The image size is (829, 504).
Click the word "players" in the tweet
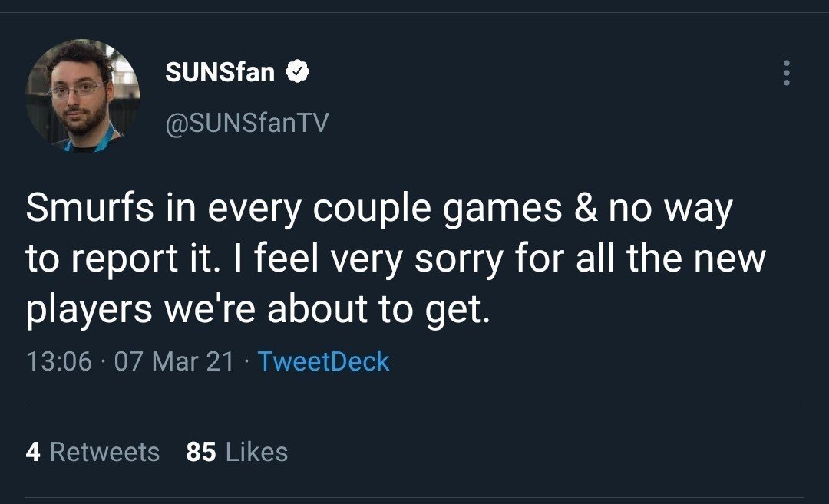click(x=87, y=309)
